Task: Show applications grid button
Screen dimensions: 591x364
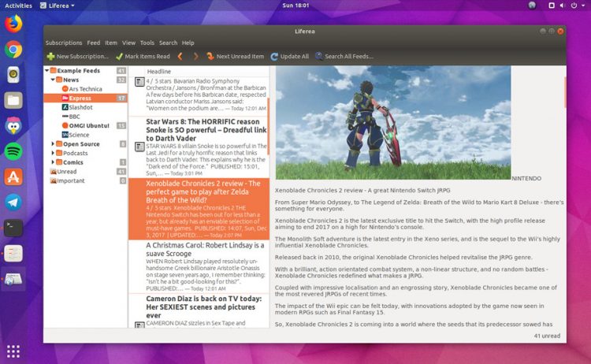Action: (x=13, y=351)
